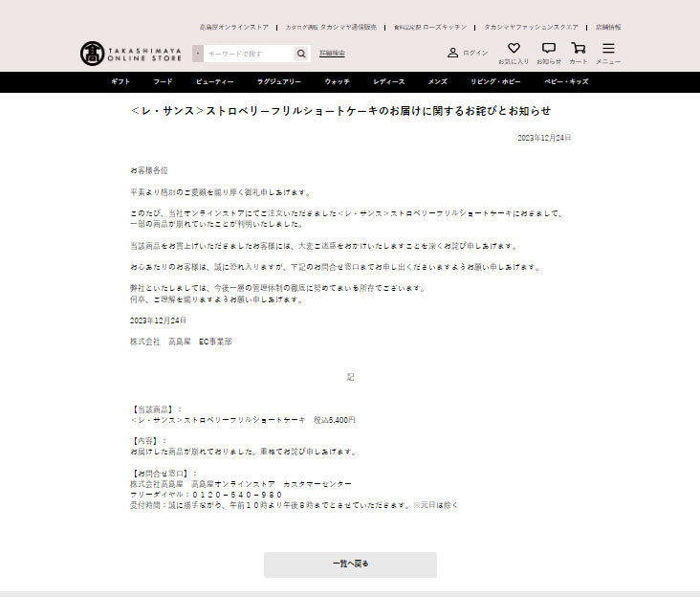The width and height of the screenshot is (700, 597).
Task: Open the フード menu
Action: click(163, 81)
